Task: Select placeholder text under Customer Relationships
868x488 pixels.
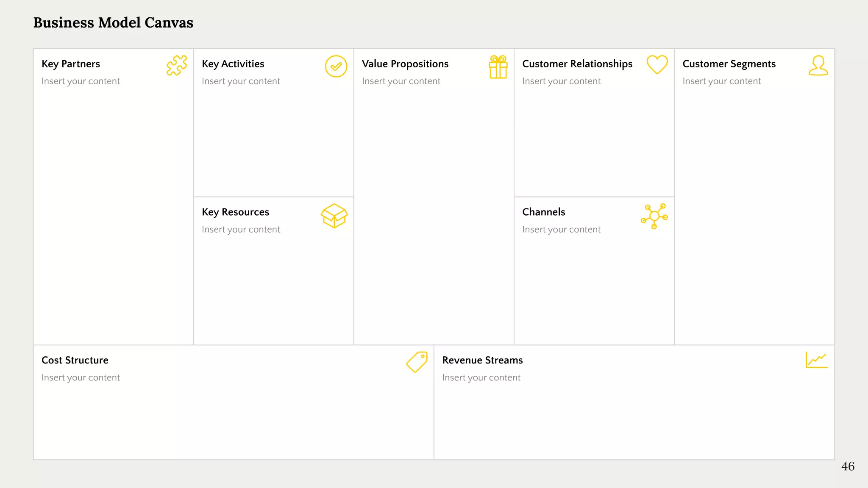Action: [561, 81]
